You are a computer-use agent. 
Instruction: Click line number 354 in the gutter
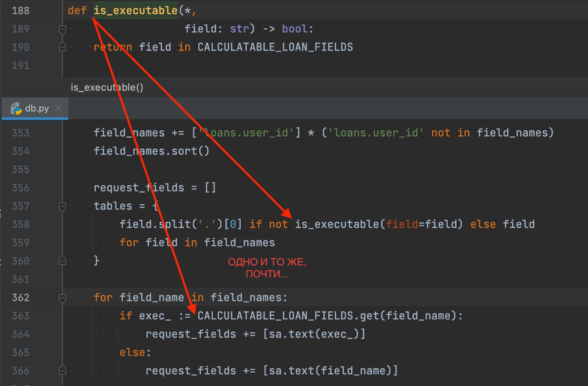(21, 151)
